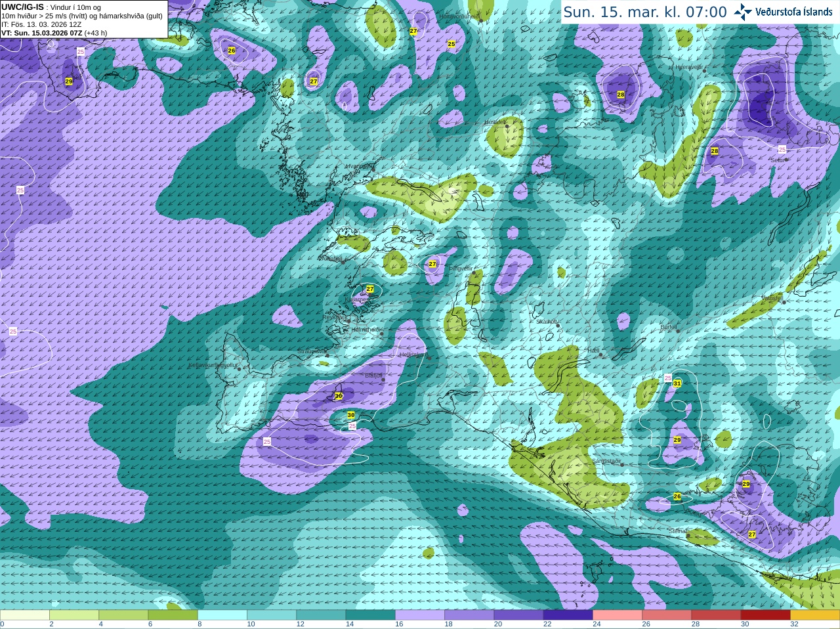Click the Akrafell station label

331,259
